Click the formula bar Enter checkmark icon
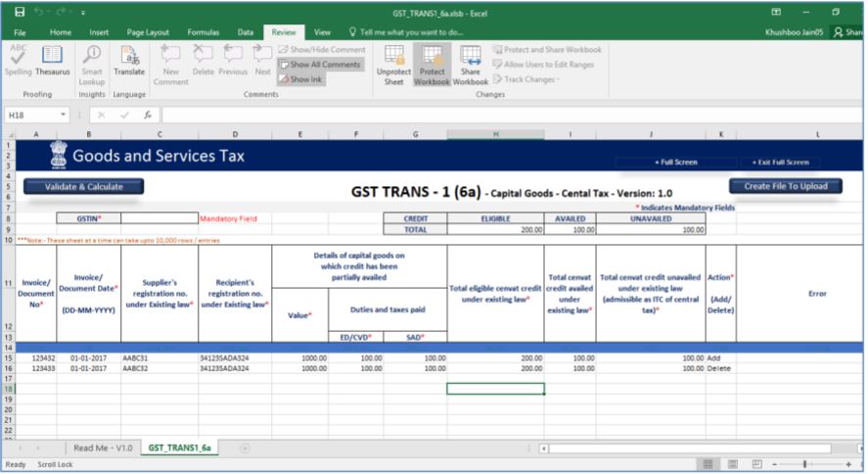The image size is (868, 474). coord(124,115)
